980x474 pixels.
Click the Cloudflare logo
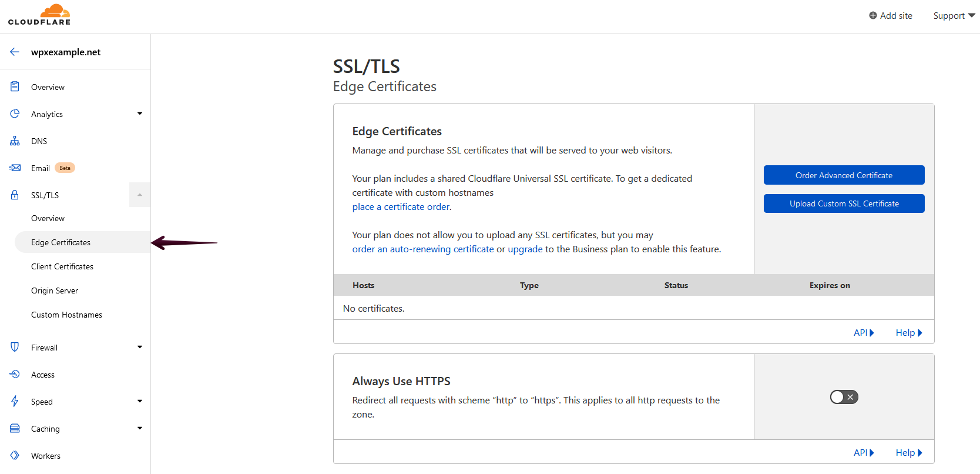(39, 15)
